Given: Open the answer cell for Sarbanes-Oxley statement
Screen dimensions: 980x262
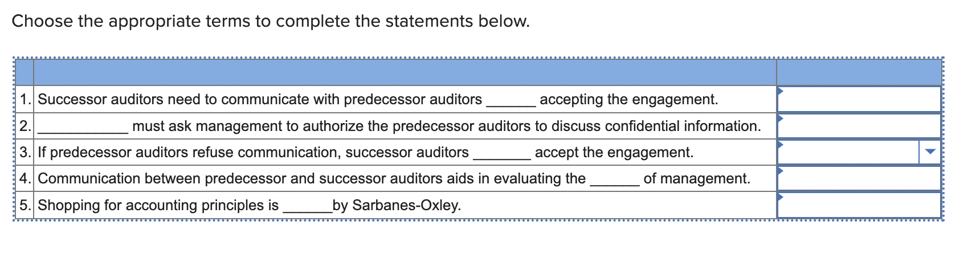Looking at the screenshot, I should click(x=859, y=205).
